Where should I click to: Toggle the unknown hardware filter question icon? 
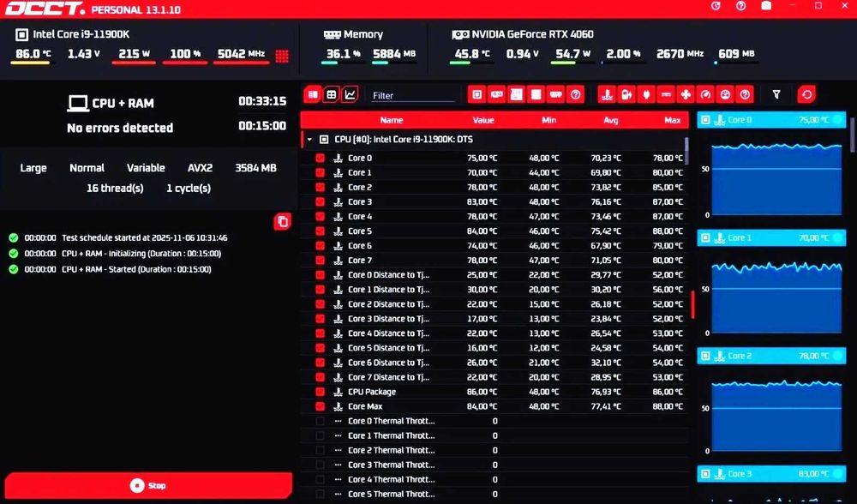point(576,94)
